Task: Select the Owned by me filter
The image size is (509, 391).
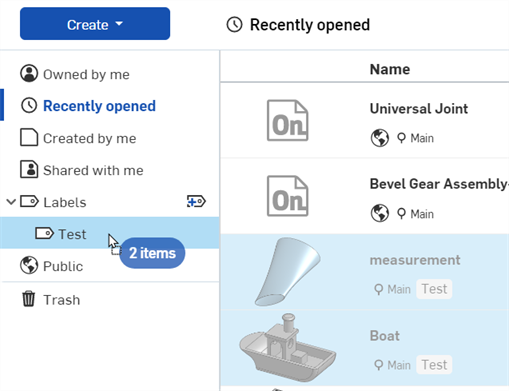Action: tap(75, 74)
